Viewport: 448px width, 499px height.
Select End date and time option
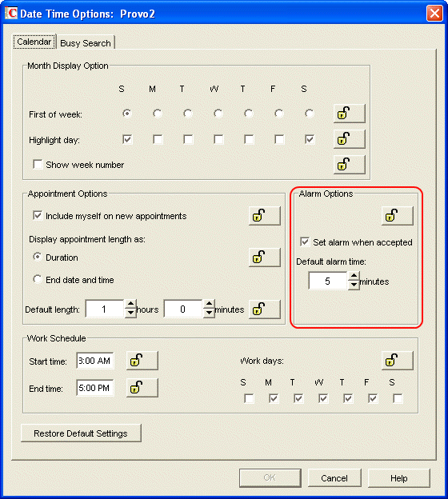click(38, 279)
